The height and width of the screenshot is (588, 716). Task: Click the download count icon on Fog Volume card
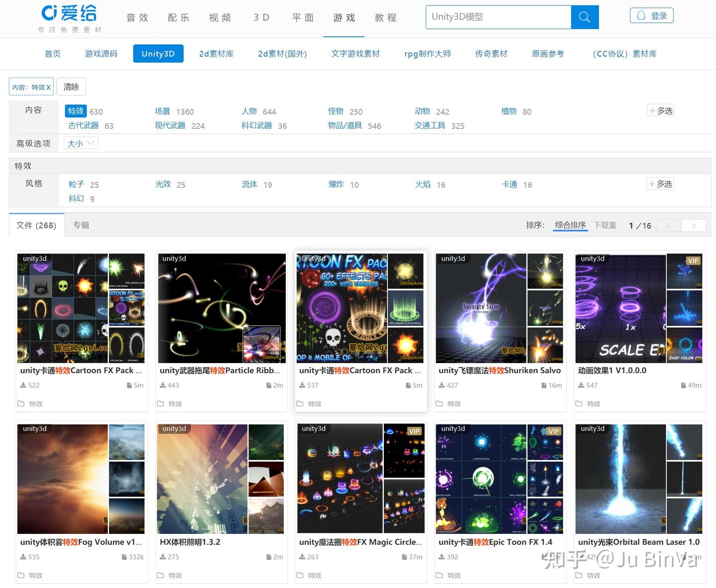[x=23, y=557]
